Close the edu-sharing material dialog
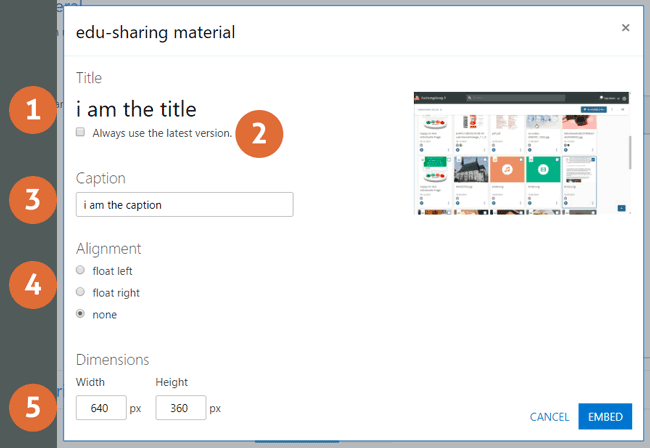This screenshot has width=650, height=448. [625, 28]
